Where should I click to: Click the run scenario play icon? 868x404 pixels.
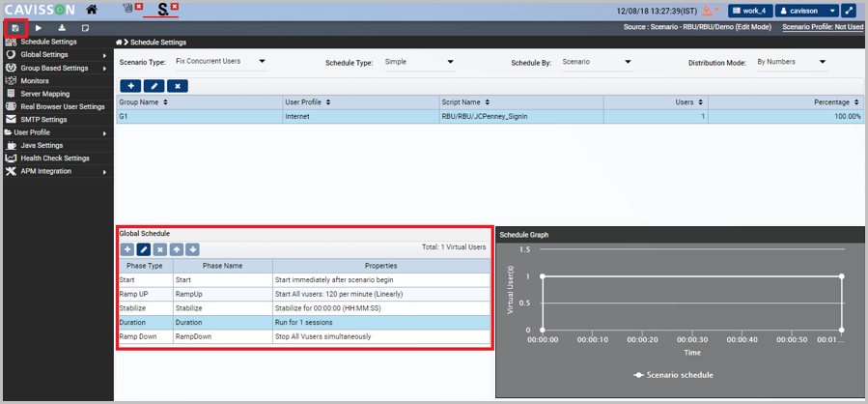point(39,28)
